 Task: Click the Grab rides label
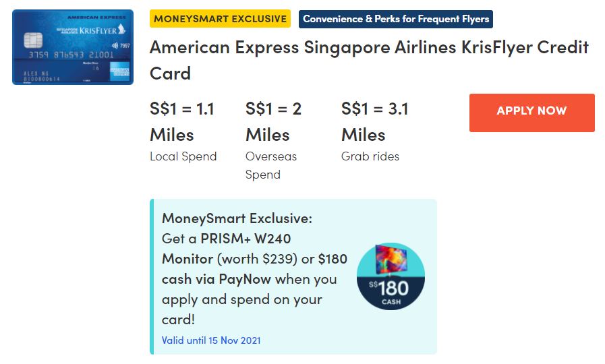(370, 156)
